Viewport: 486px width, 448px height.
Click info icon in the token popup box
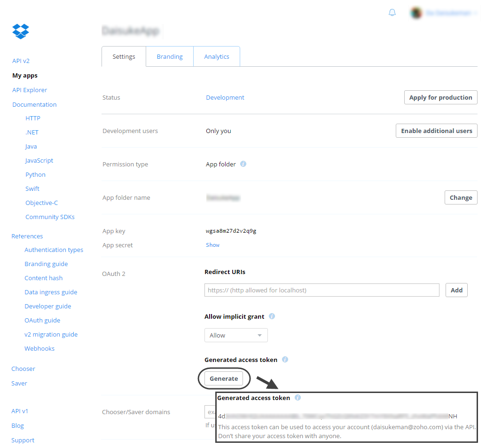coord(298,398)
